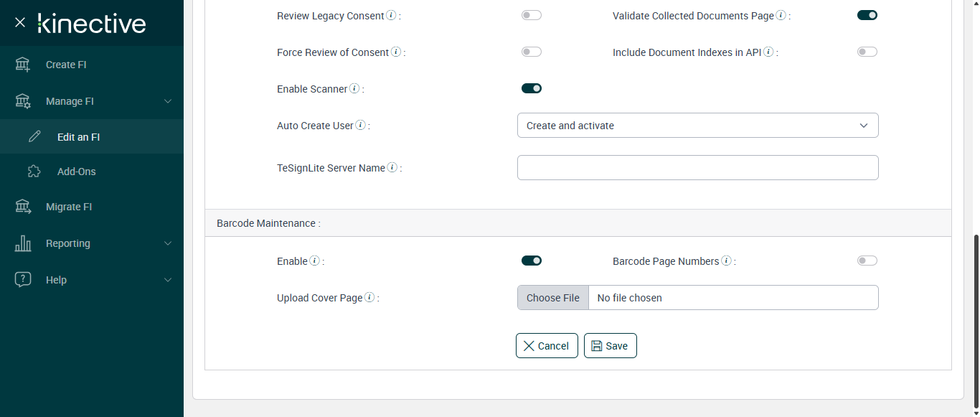Click the Add-Ons puzzle piece icon
This screenshot has width=980, height=417.
pos(34,172)
